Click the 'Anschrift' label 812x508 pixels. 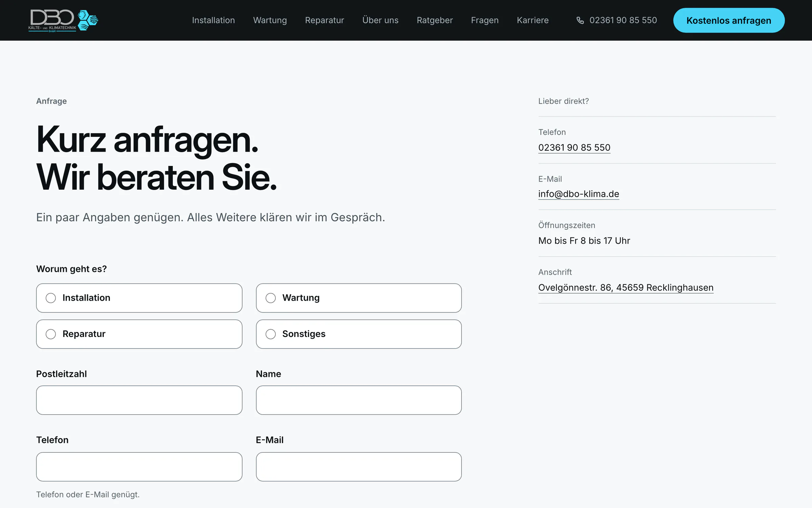tap(555, 272)
